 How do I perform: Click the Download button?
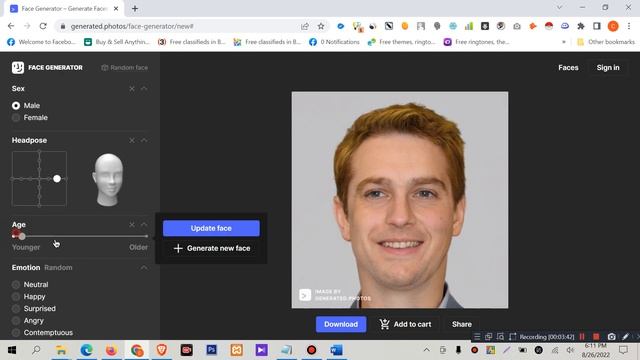point(341,324)
